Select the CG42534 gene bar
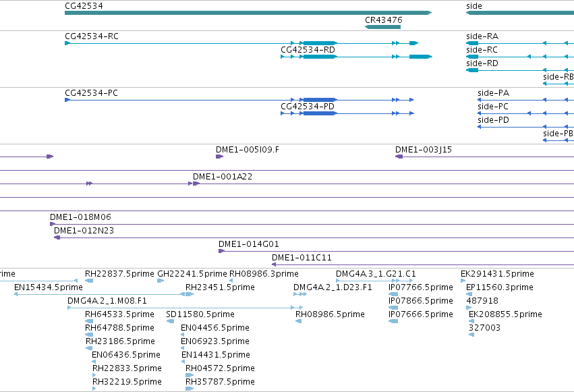The height and width of the screenshot is (392, 574). coord(248,13)
